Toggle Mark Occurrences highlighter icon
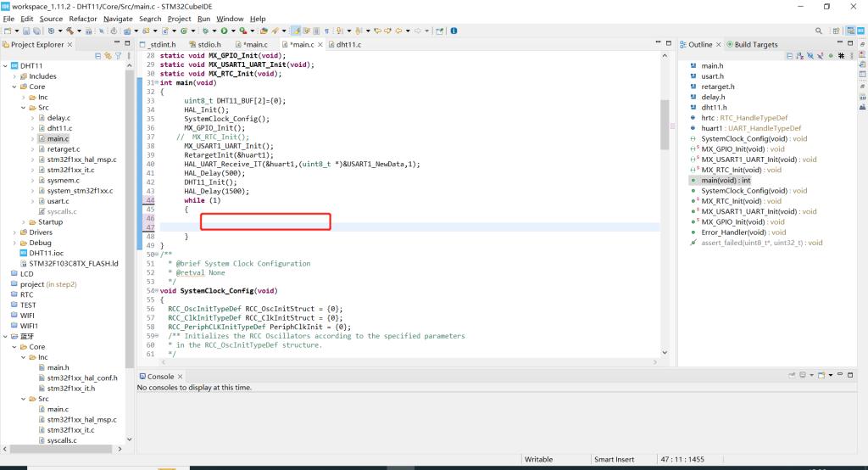The width and height of the screenshot is (868, 470). (296, 31)
